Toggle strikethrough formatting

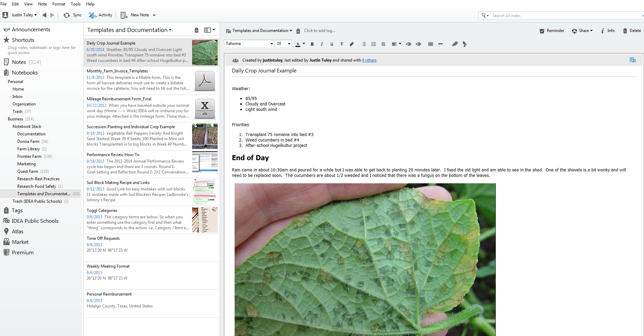[342, 44]
